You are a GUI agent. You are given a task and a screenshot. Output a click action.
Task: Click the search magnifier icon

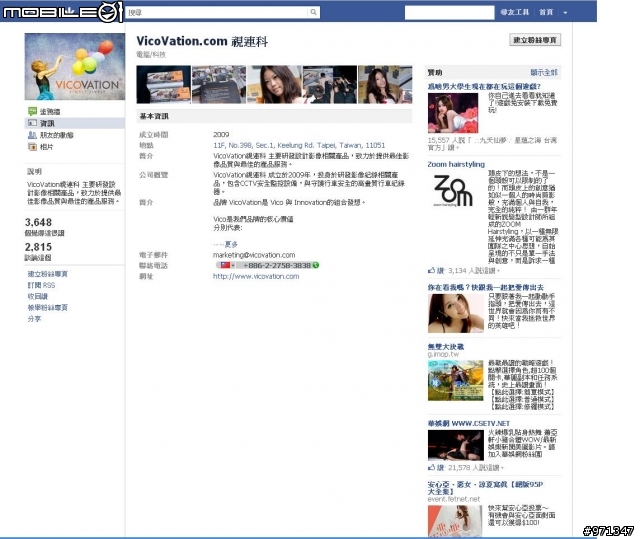(x=313, y=12)
